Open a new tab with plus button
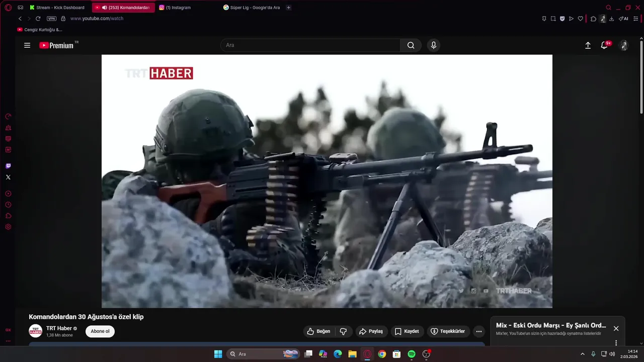The width and height of the screenshot is (644, 362). 288,8
